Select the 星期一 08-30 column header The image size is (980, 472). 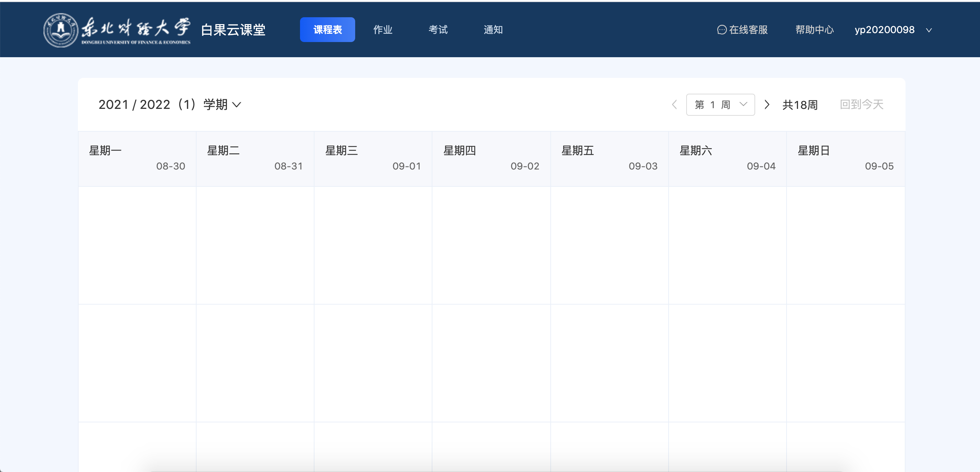[x=137, y=158]
